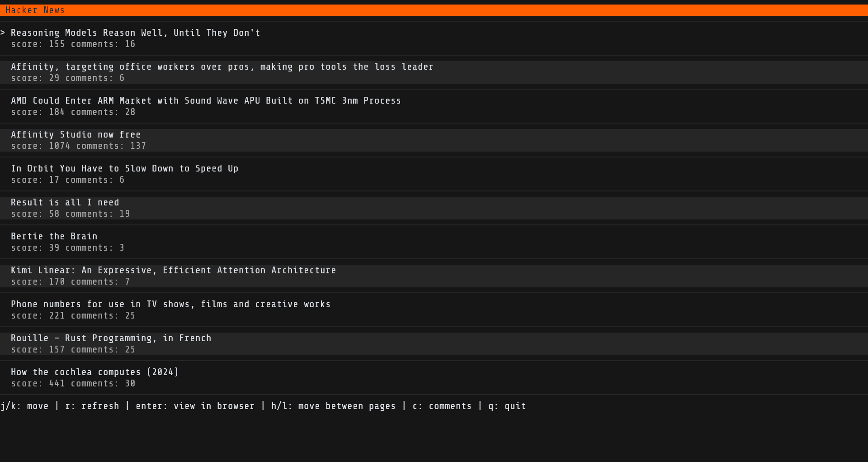Image resolution: width=868 pixels, height=462 pixels.
Task: Click the 'j/k: move' shortcut hint
Action: click(x=24, y=406)
